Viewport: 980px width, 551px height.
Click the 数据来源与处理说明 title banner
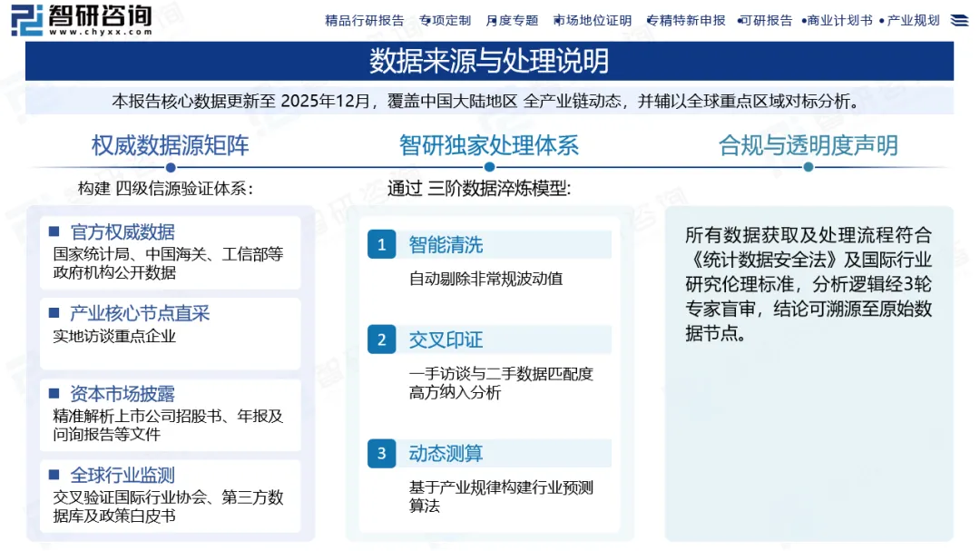coord(490,62)
